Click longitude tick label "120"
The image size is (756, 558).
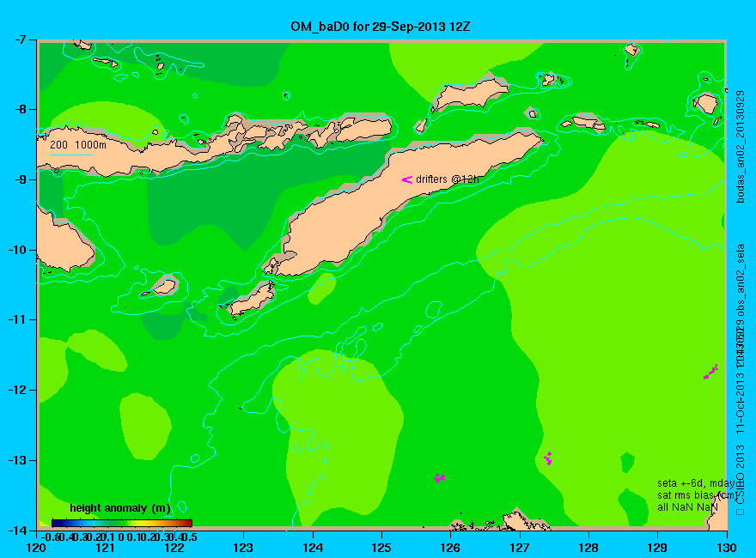pos(37,548)
